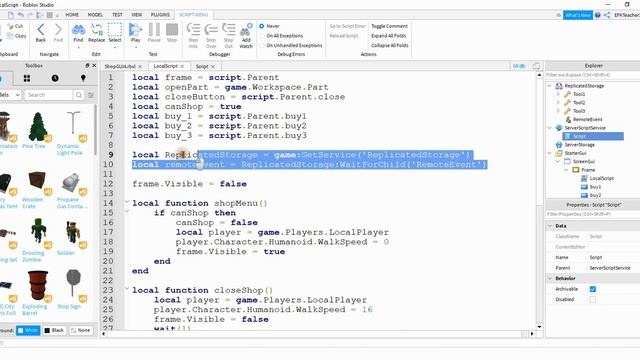Screen dimensions: 640x360
Task: Click the undo arrow in title toolbar
Action: [x=21, y=15]
